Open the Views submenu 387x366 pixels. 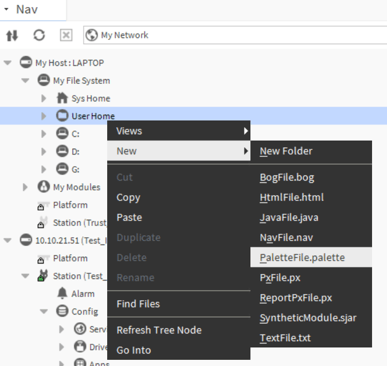pyautogui.click(x=179, y=131)
